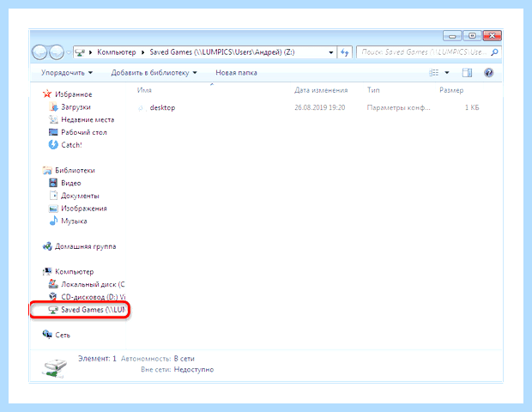Click the Загрузки folder icon
532x412 pixels.
click(x=53, y=107)
